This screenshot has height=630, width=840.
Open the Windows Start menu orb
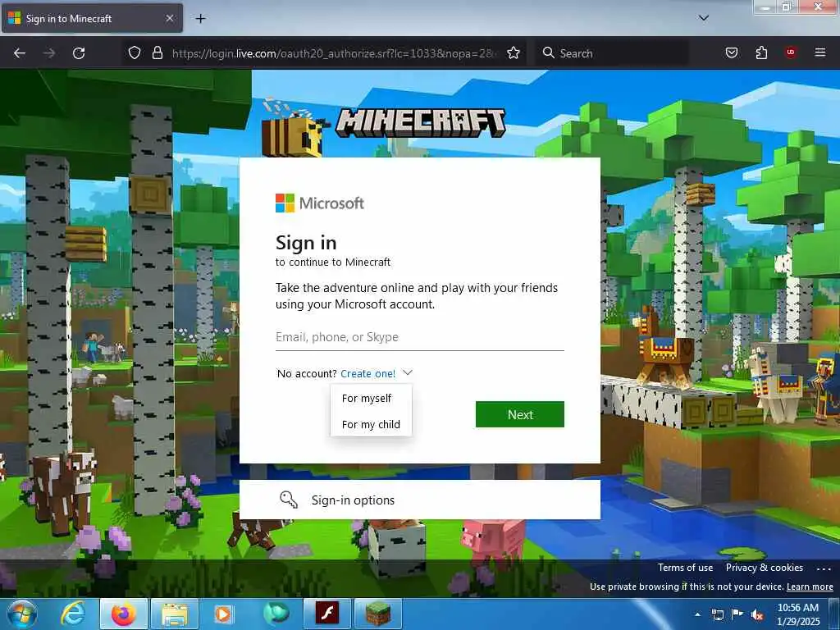22,614
